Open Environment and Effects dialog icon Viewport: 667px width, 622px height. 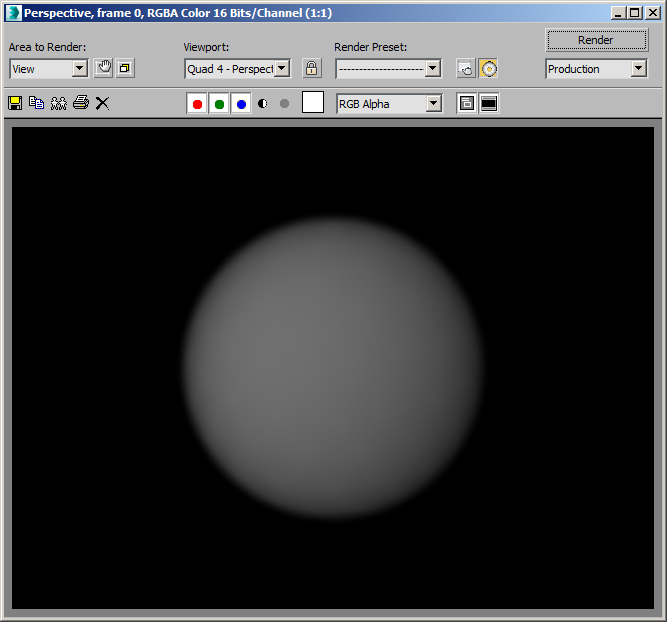488,68
